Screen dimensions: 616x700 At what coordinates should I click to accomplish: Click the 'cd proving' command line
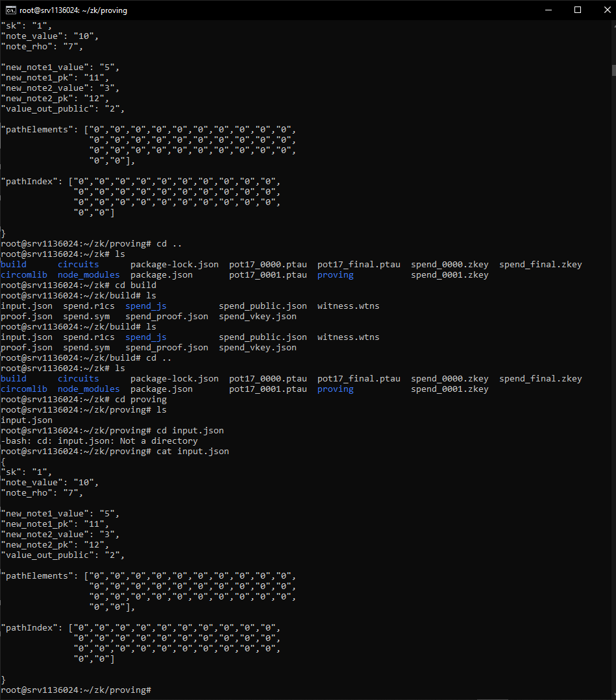[84, 400]
